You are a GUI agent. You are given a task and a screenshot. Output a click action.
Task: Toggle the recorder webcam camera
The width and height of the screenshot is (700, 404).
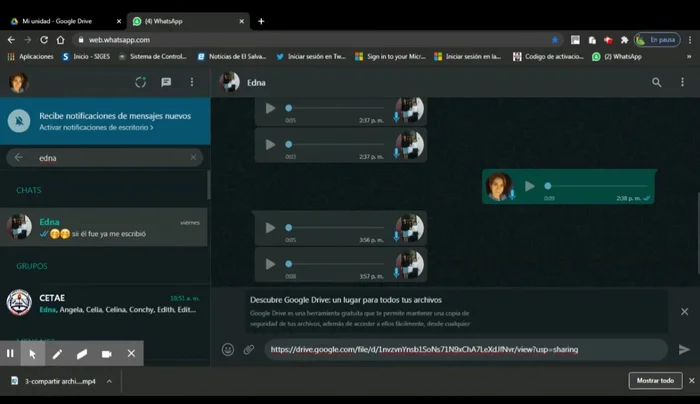106,354
